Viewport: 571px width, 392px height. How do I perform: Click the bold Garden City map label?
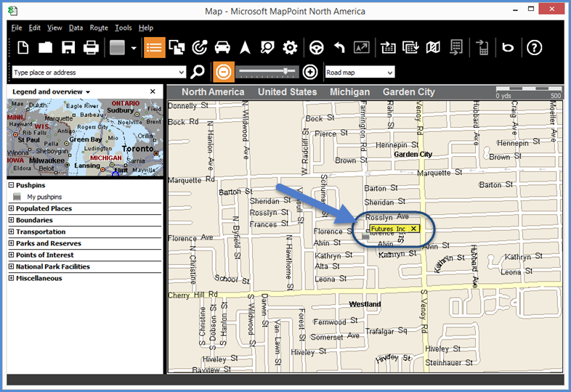pyautogui.click(x=413, y=154)
